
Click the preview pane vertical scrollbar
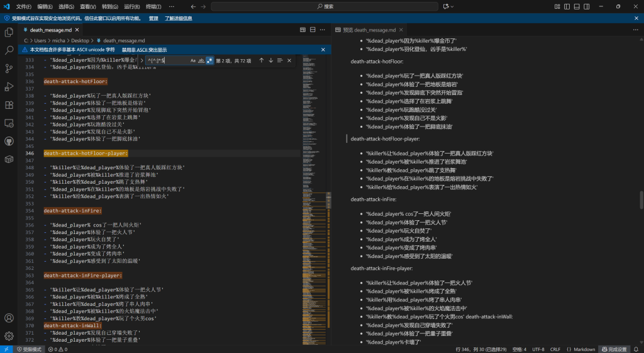pyautogui.click(x=641, y=199)
